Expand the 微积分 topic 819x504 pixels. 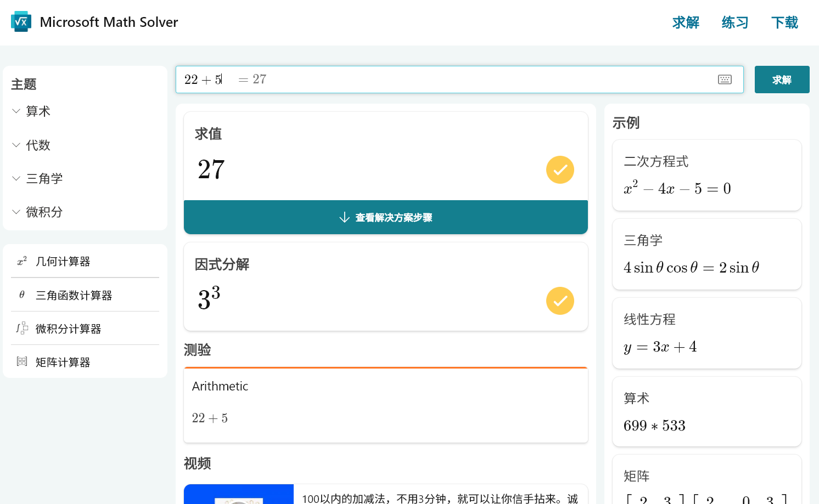(x=44, y=212)
